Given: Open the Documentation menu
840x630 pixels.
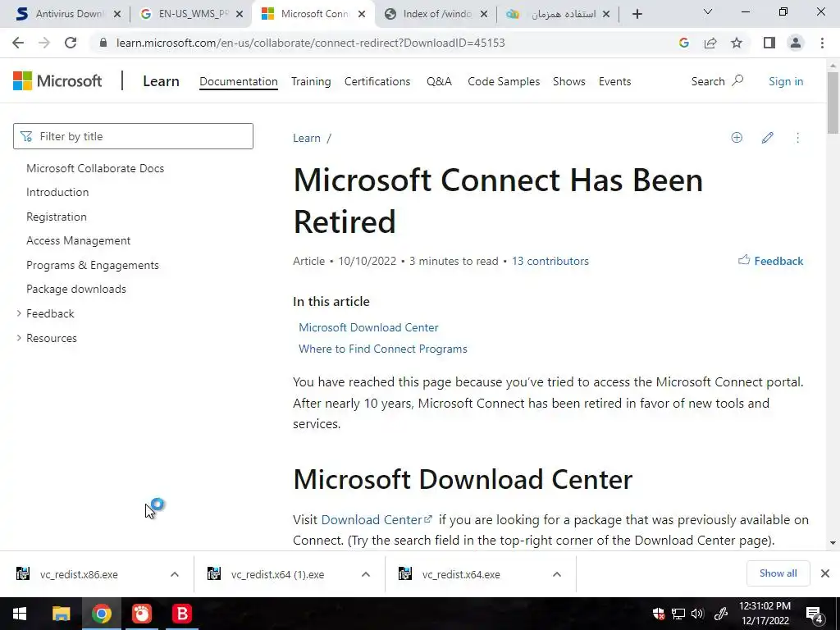Looking at the screenshot, I should point(239,81).
